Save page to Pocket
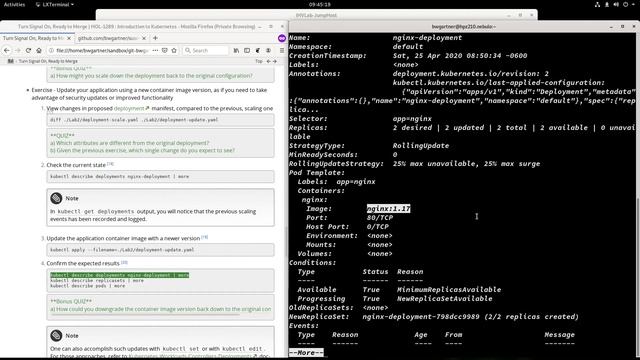The image size is (640, 360). click(x=164, y=50)
